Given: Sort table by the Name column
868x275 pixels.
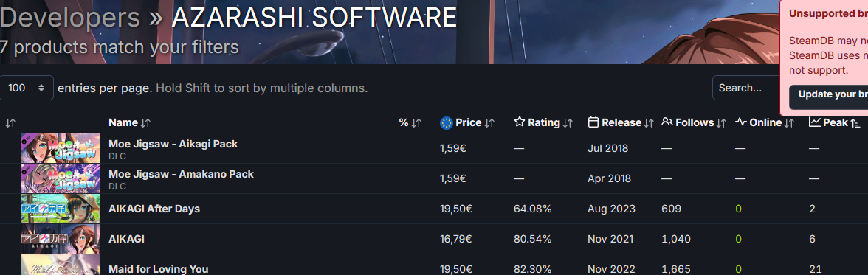Looking at the screenshot, I should [x=130, y=123].
